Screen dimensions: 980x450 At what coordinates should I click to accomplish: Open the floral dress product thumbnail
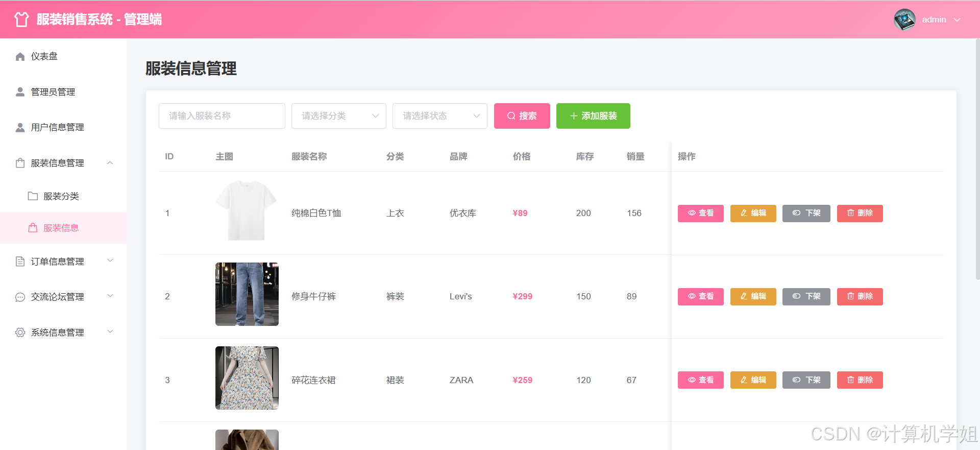[x=247, y=378]
